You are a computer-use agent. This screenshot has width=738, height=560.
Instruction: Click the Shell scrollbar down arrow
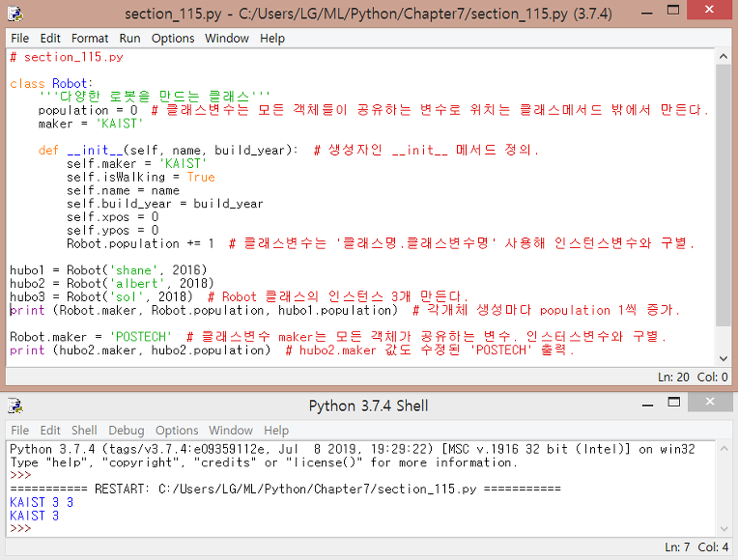click(x=724, y=529)
